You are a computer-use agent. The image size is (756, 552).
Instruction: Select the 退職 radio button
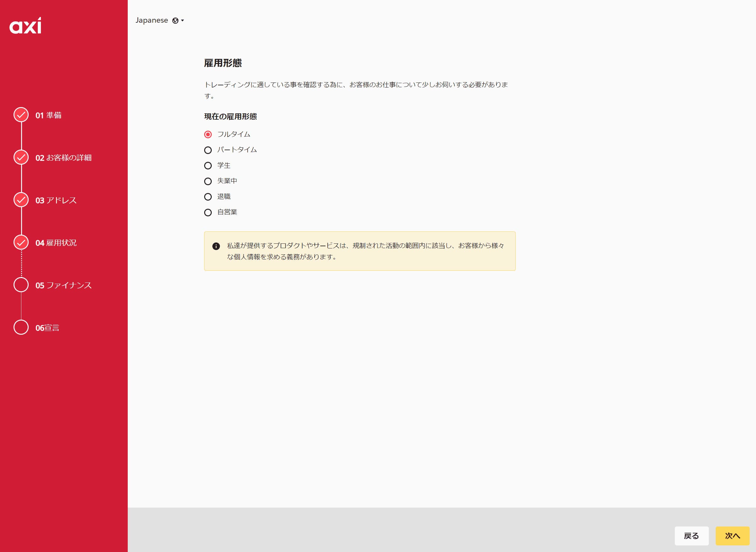208,197
